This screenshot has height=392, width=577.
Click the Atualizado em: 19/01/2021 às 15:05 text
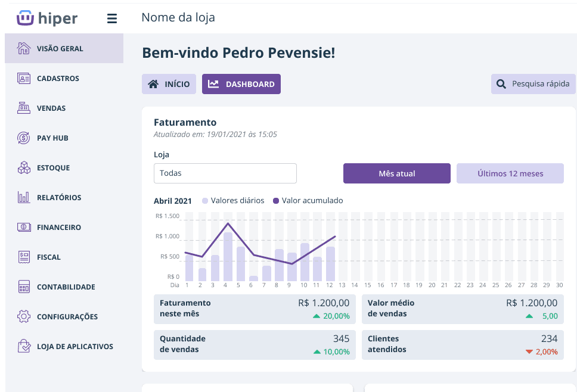tap(215, 134)
